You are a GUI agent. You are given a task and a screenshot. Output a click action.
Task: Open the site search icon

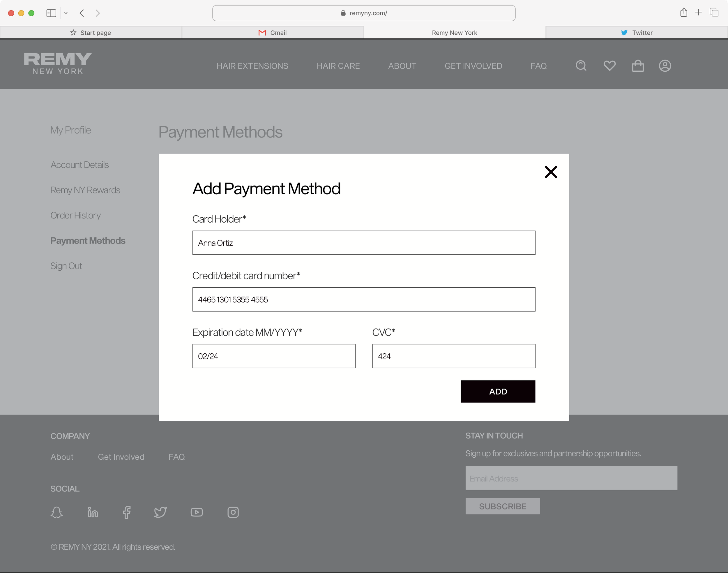point(581,66)
